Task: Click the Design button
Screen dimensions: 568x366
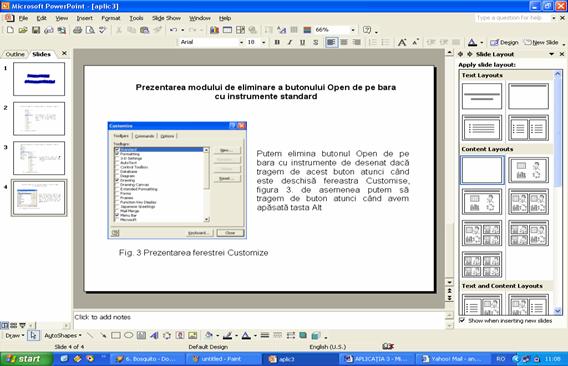Action: 504,42
